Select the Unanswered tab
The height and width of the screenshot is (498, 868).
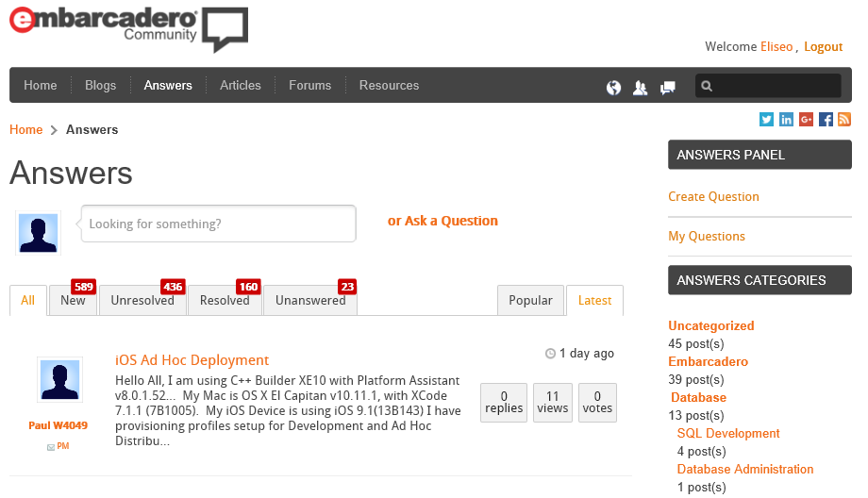pos(310,301)
